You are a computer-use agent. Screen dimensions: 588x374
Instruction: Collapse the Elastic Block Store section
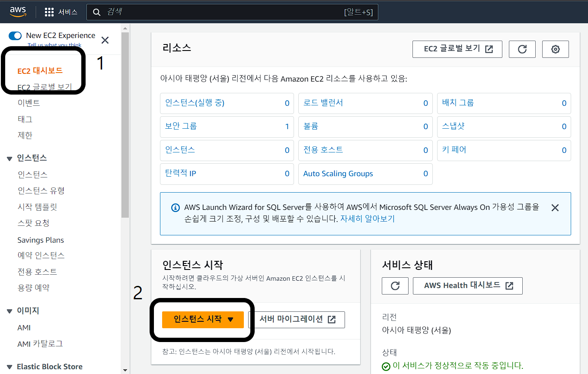point(10,367)
